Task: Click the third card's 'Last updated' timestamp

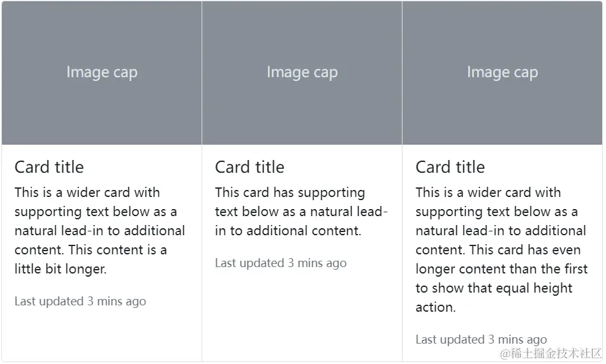Action: [481, 339]
